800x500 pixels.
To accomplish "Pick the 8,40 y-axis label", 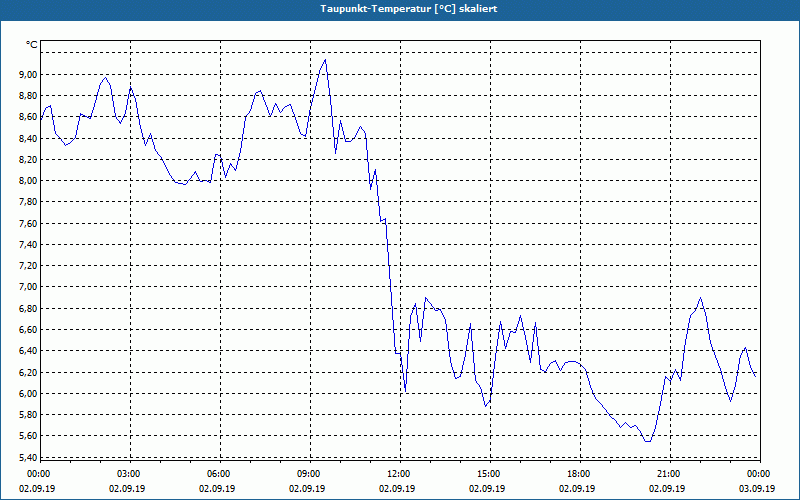I will (x=27, y=138).
